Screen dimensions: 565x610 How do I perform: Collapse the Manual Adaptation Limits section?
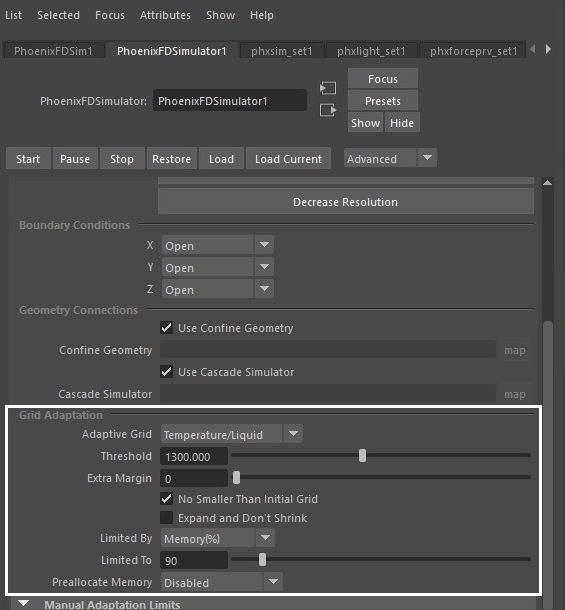tap(23, 604)
